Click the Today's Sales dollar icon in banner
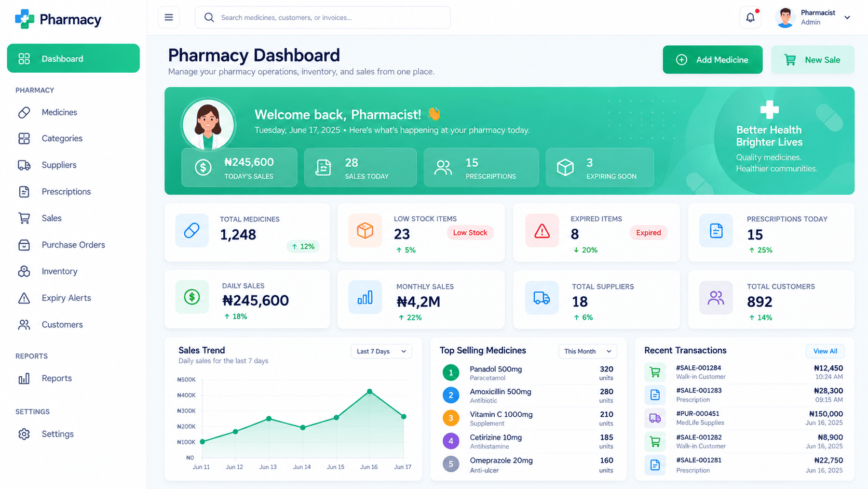This screenshot has width=868, height=489. click(203, 167)
